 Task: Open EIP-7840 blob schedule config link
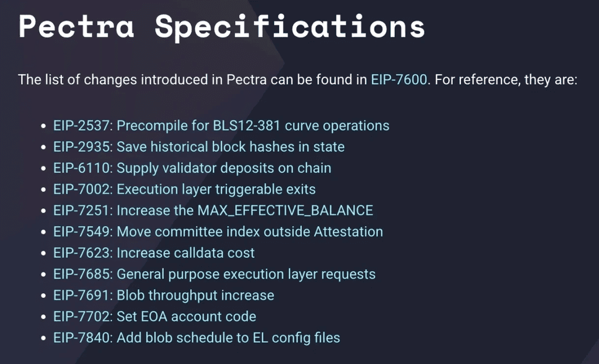tap(197, 338)
